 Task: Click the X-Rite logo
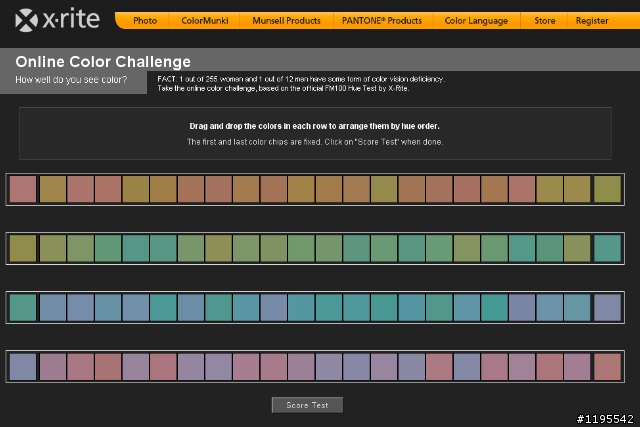tap(57, 19)
